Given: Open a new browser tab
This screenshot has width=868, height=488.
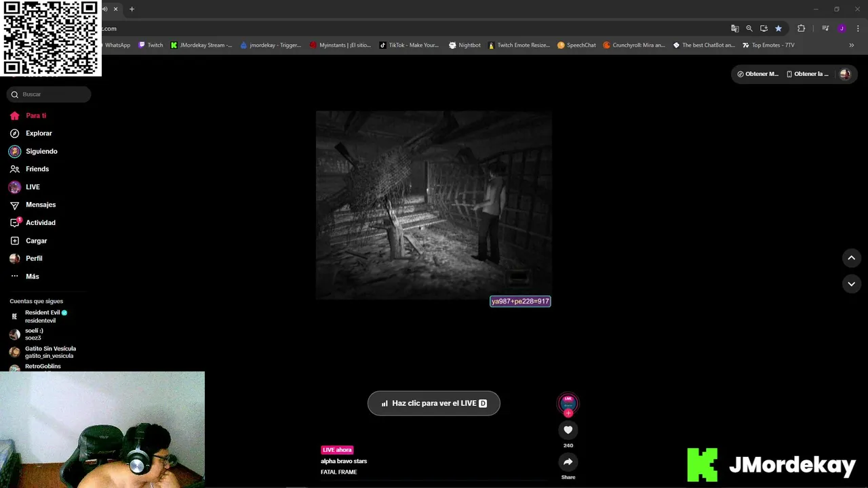Looking at the screenshot, I should click(132, 9).
